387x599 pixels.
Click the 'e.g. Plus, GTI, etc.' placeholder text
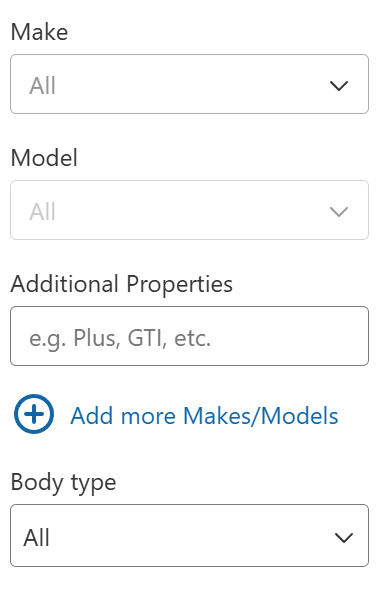click(120, 338)
